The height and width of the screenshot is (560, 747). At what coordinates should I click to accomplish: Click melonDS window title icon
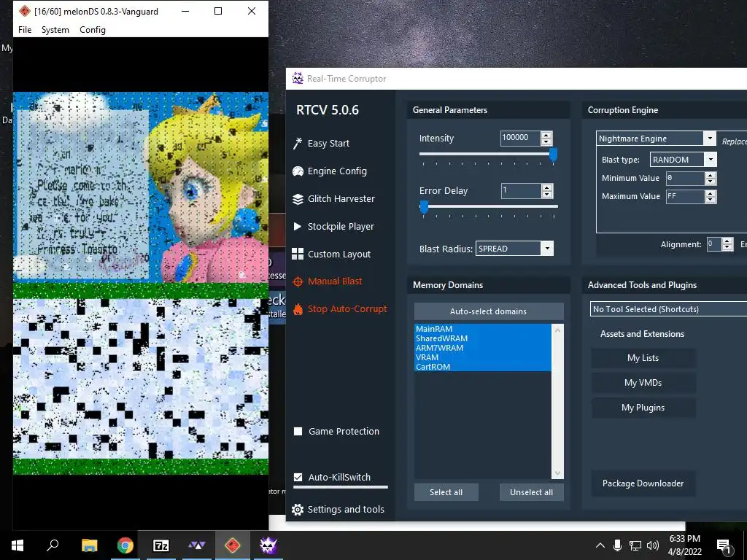click(x=25, y=12)
